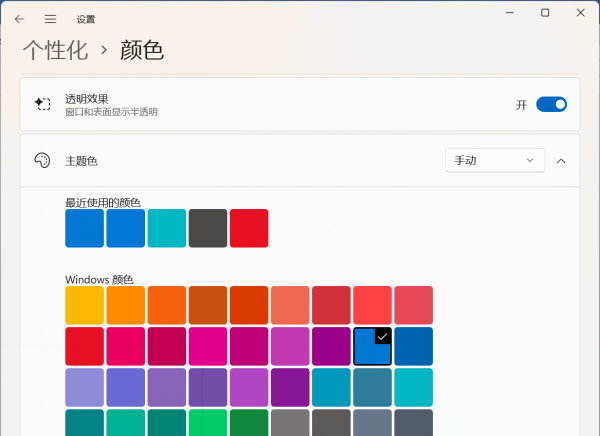
Task: Click the 最近使用的颜色 heading
Action: (x=103, y=202)
